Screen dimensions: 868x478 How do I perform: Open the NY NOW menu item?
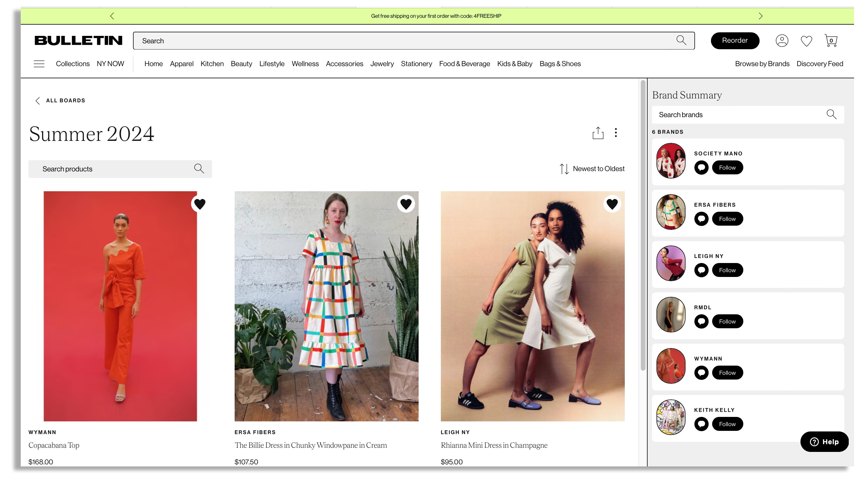110,64
